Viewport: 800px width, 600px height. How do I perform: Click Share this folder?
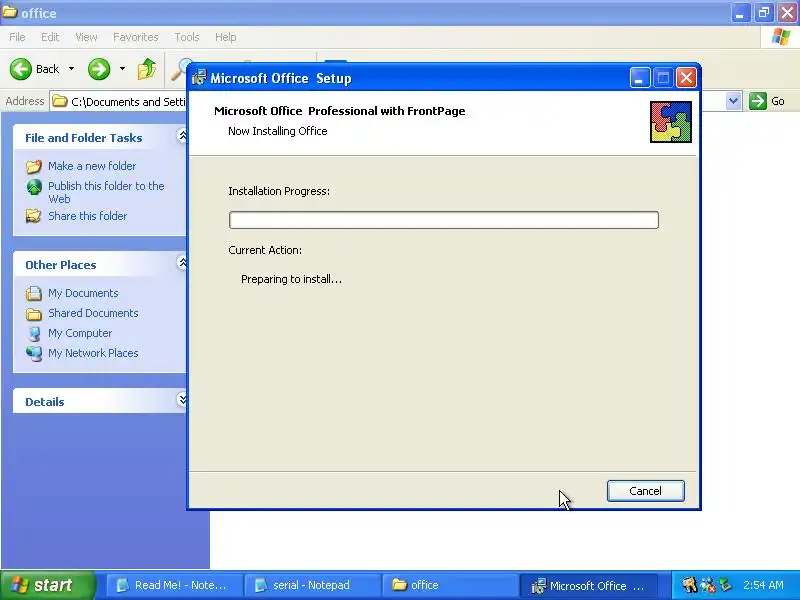pos(87,216)
